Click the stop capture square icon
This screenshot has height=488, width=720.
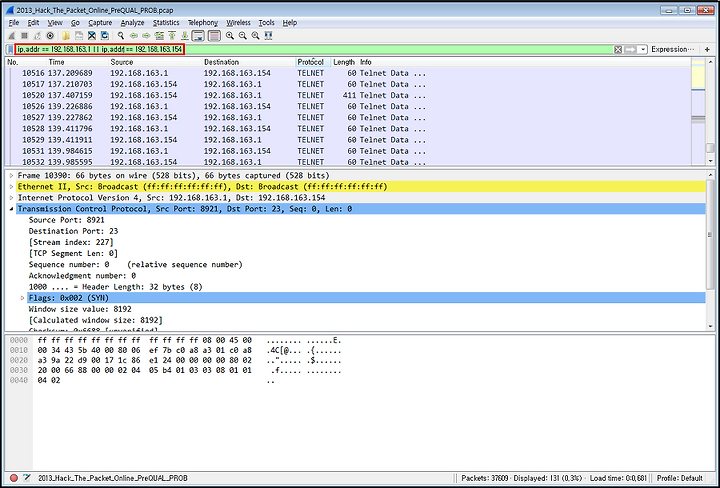(x=24, y=36)
